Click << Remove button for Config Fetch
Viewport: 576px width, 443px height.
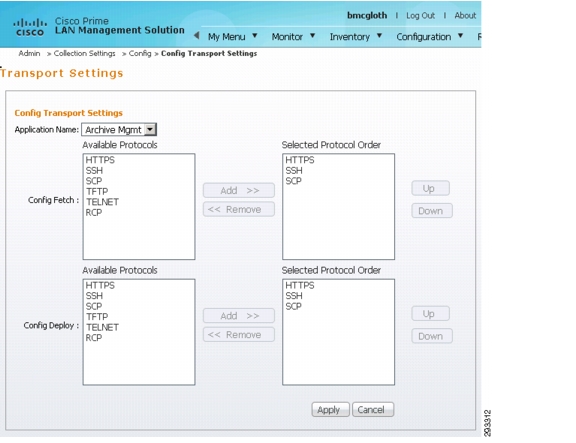coord(239,209)
